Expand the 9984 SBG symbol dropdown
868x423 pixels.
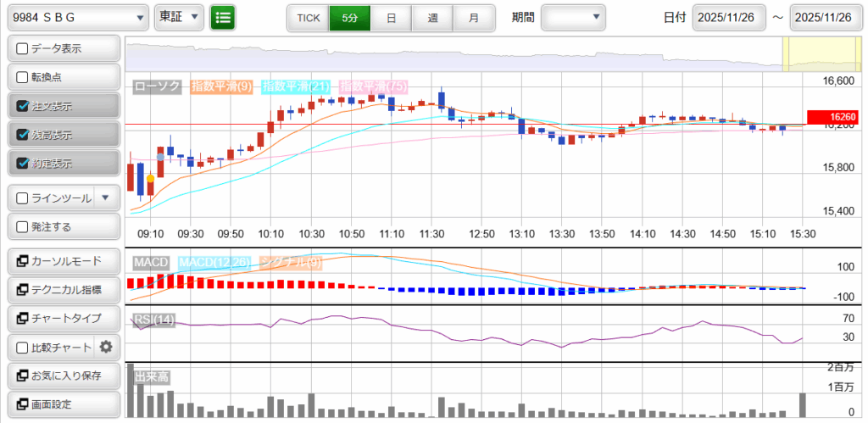click(77, 17)
